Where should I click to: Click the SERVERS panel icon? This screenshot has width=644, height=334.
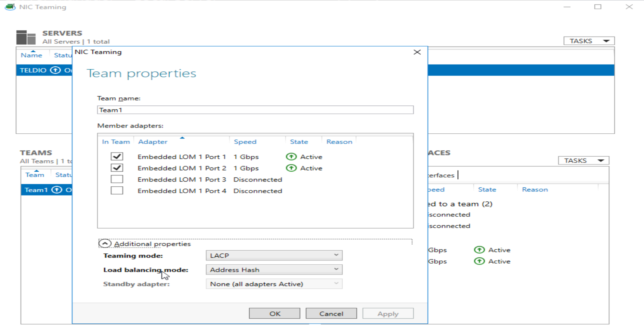[x=25, y=37]
